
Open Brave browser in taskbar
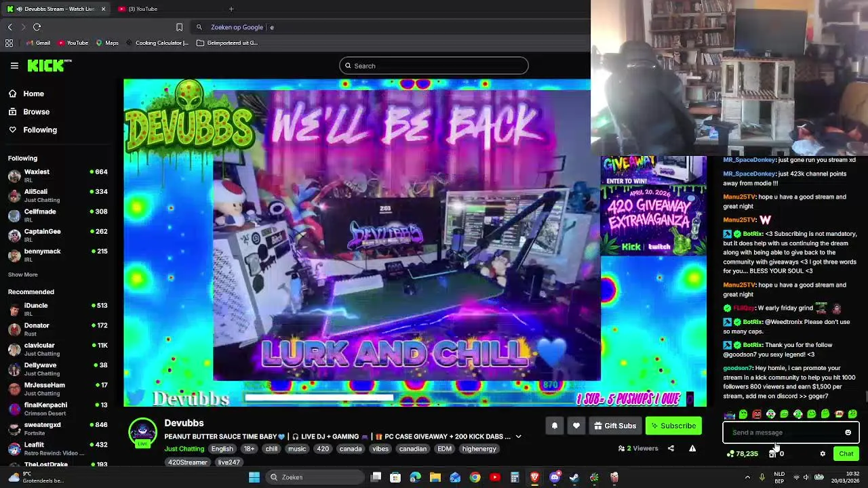coord(534,477)
